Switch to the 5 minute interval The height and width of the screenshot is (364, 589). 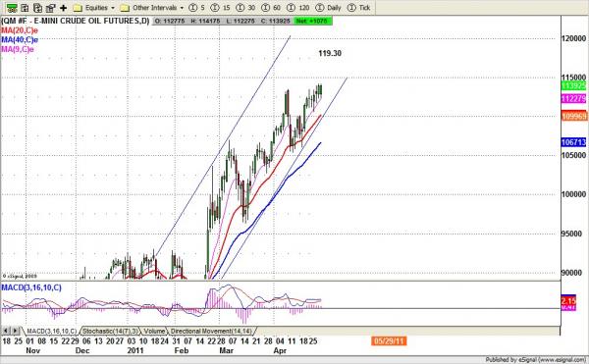[197, 8]
